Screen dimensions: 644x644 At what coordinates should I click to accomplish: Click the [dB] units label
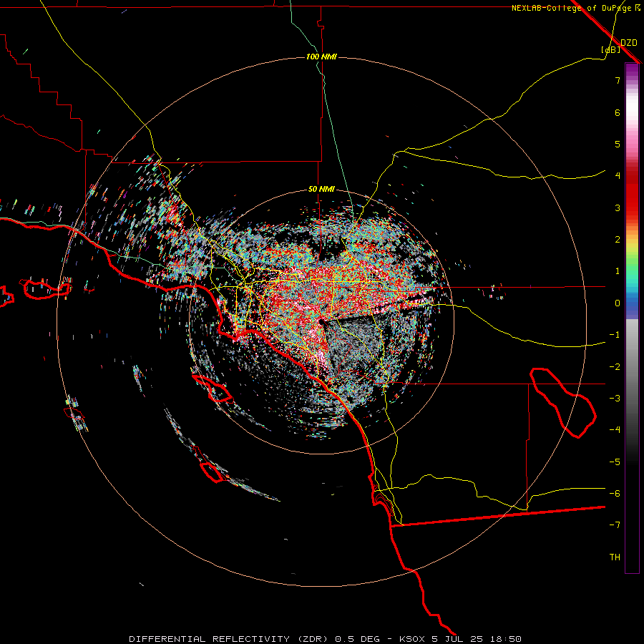pos(610,49)
